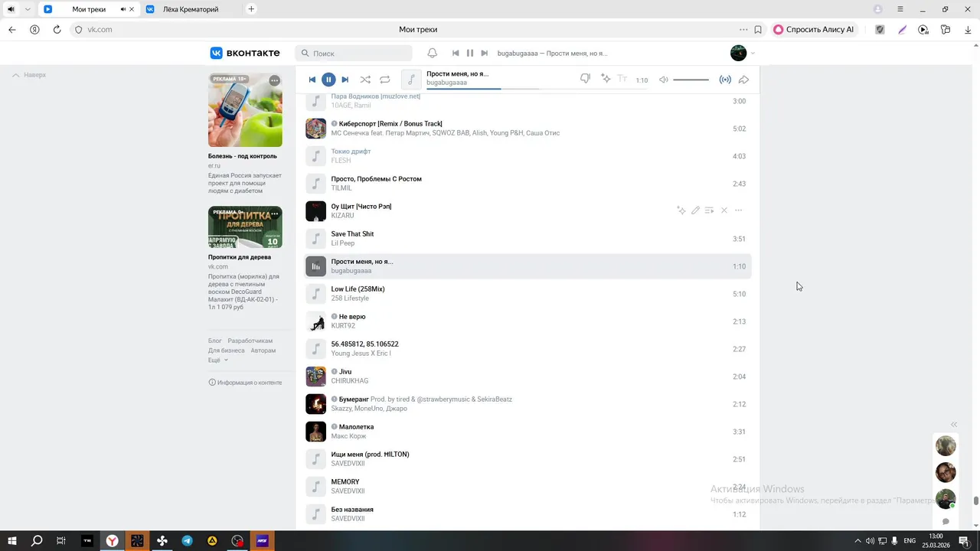Adjust the player volume slider
This screenshot has height=551, width=980.
click(x=691, y=80)
